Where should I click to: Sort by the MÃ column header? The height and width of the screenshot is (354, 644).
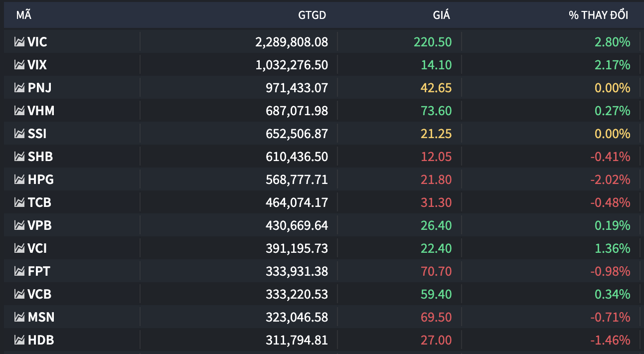23,15
